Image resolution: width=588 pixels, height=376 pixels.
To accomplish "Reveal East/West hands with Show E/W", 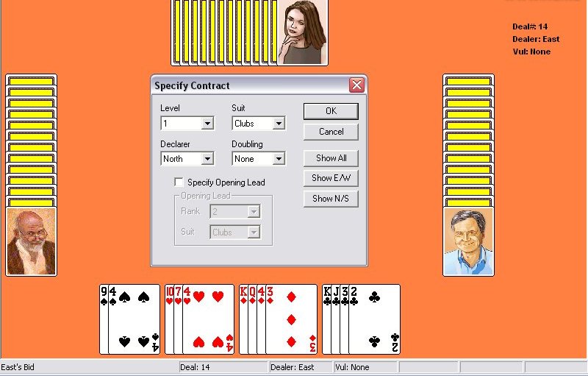I will (x=331, y=178).
